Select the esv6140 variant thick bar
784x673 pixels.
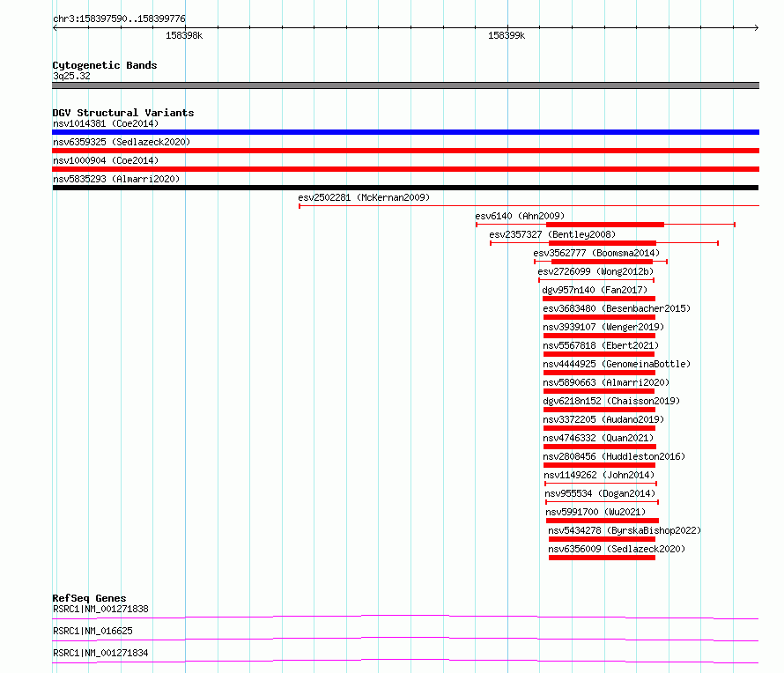605,225
